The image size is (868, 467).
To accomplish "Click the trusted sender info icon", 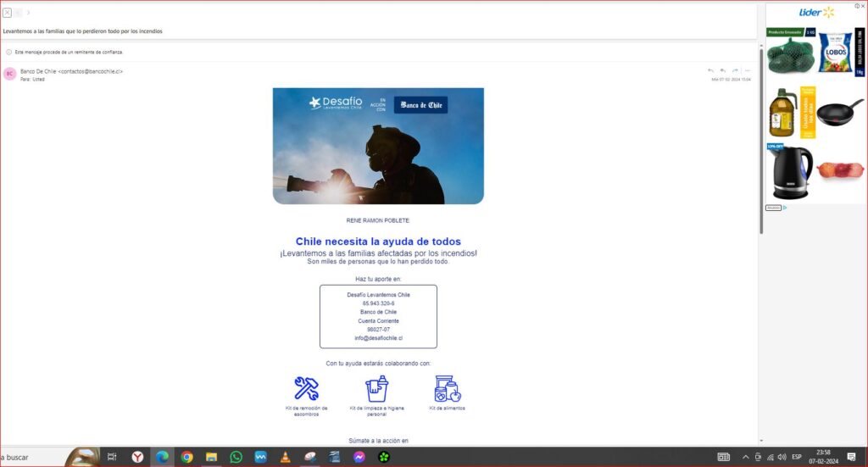I will click(x=8, y=52).
